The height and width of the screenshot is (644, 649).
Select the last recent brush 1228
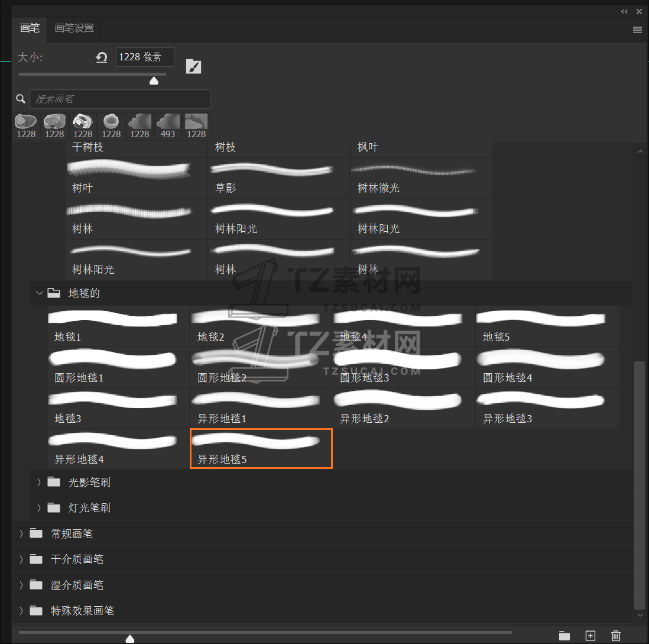click(x=196, y=127)
